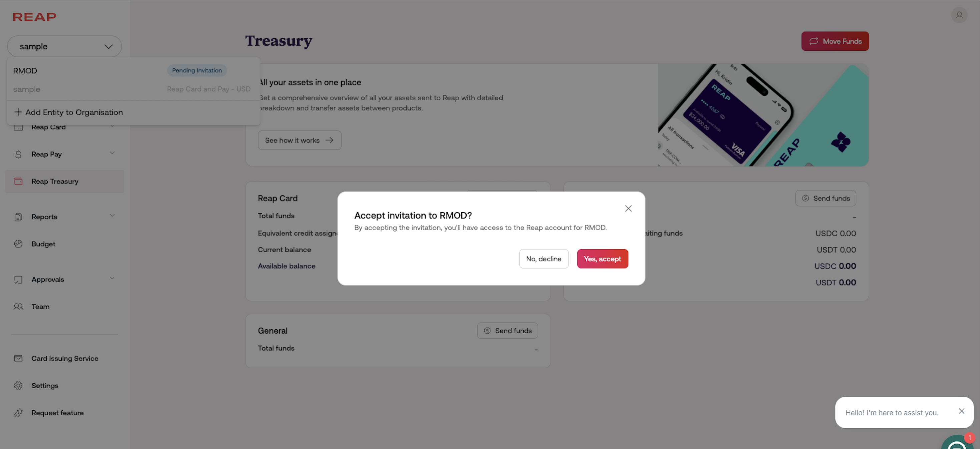Open Reap Treasury in sidebar

(55, 181)
